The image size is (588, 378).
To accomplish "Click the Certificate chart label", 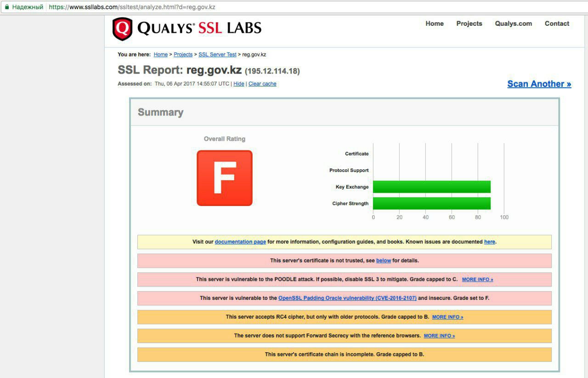I will tap(357, 154).
